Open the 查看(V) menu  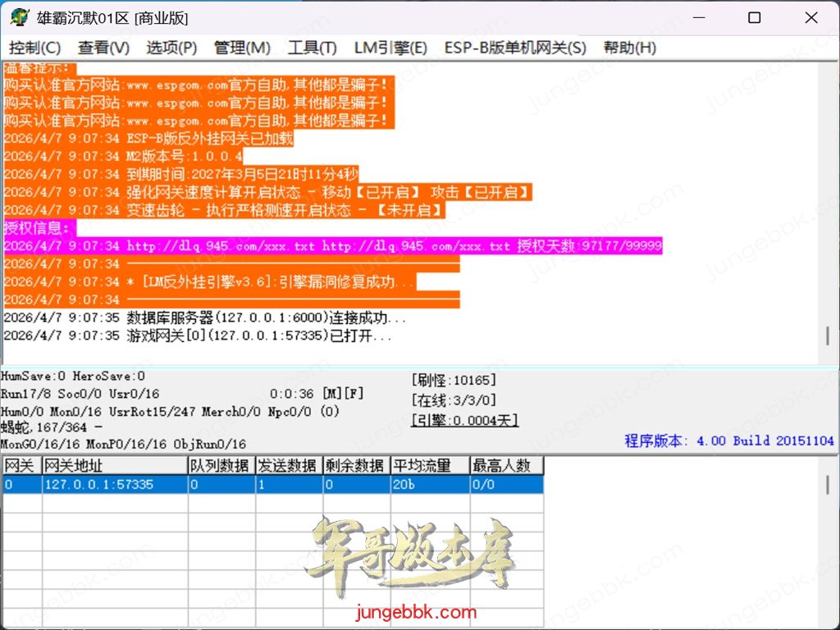click(x=103, y=48)
